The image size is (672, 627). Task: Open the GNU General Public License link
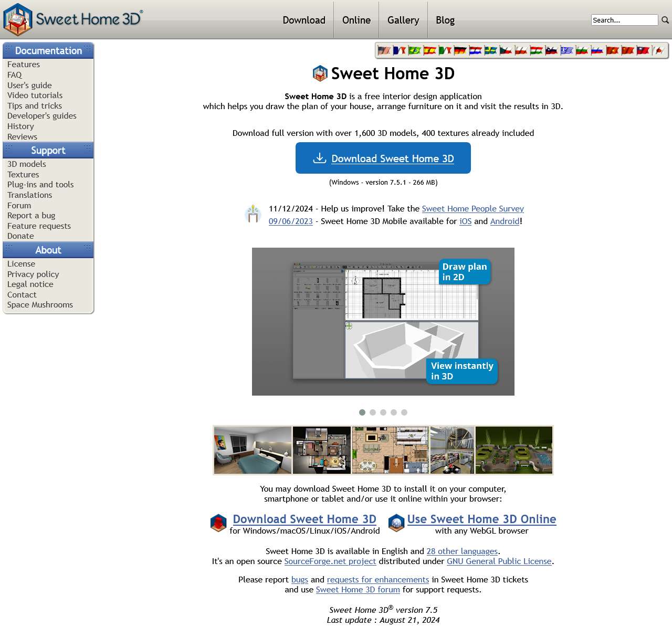point(499,561)
